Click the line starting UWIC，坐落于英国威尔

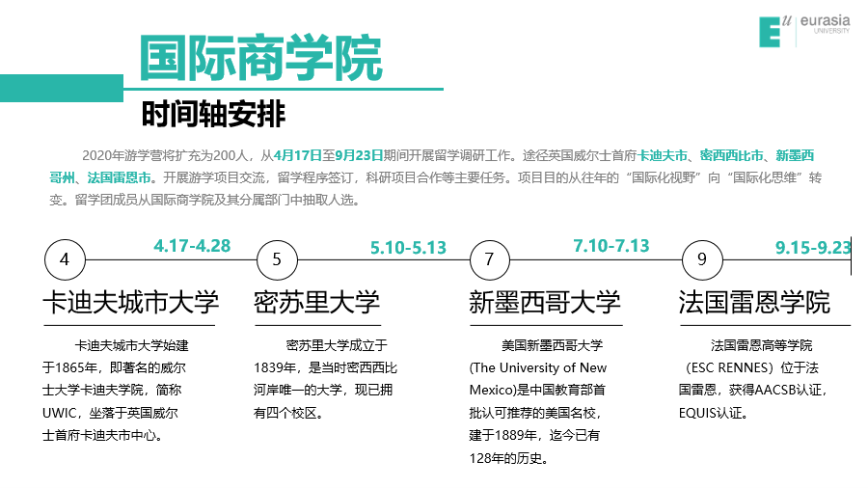[x=110, y=414]
